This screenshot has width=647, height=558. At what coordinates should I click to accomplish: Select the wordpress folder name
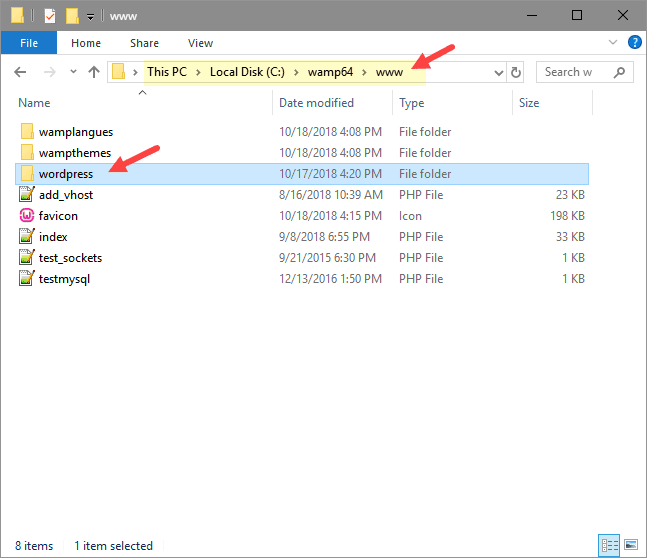point(66,174)
